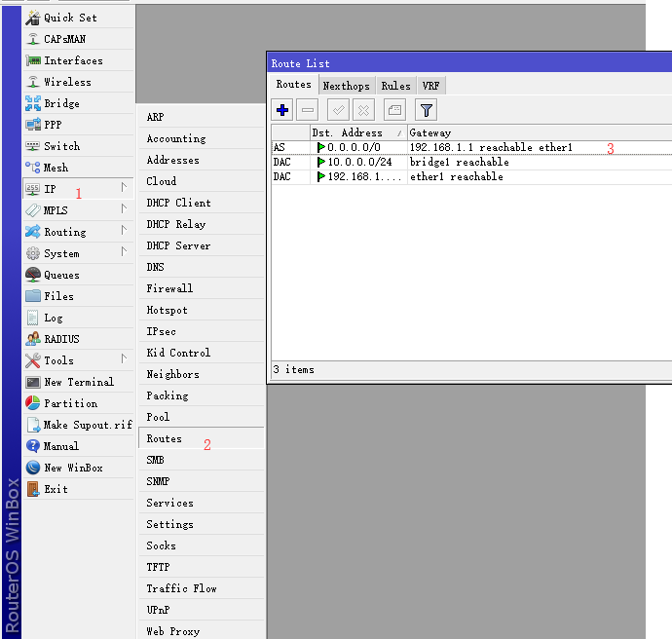Expand the MPLS submenu arrow
Screen dimensions: 672x639
pyautogui.click(x=124, y=208)
